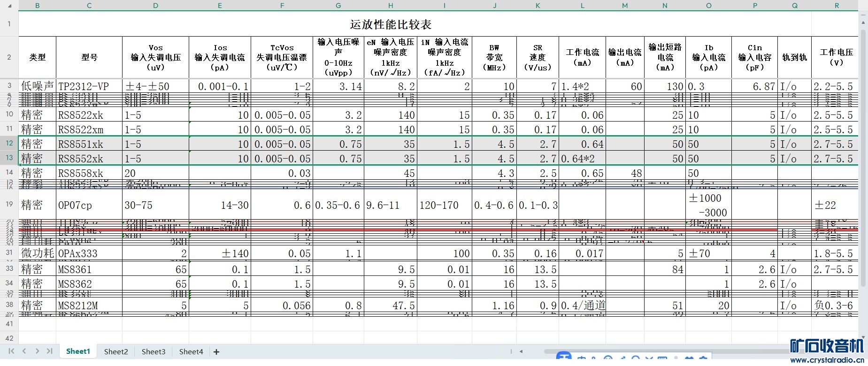Select column G by its header
This screenshot has height=366, width=868.
[x=338, y=6]
